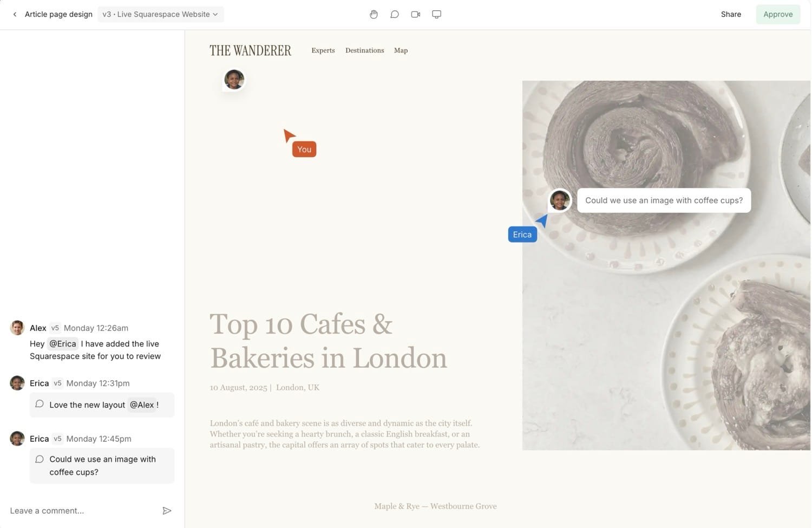Select the hand pan tool

click(x=374, y=15)
